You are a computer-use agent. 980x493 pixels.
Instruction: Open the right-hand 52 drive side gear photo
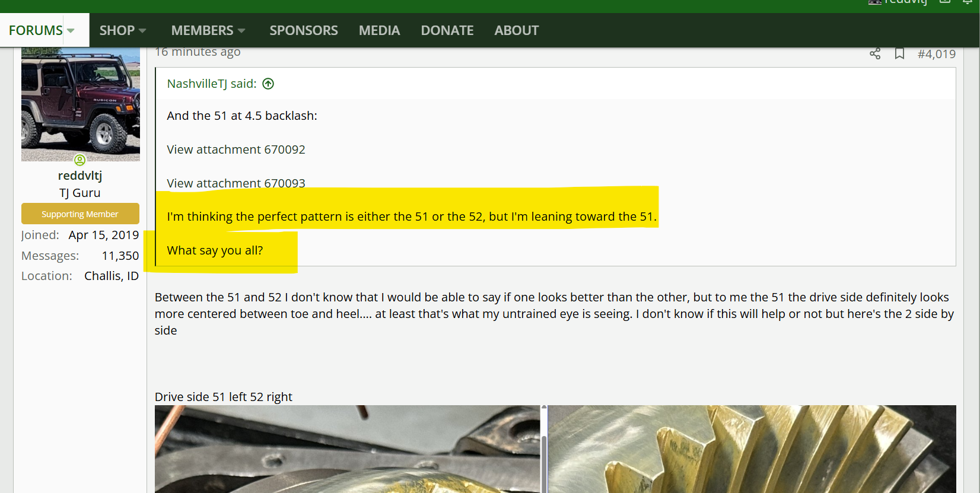point(751,449)
